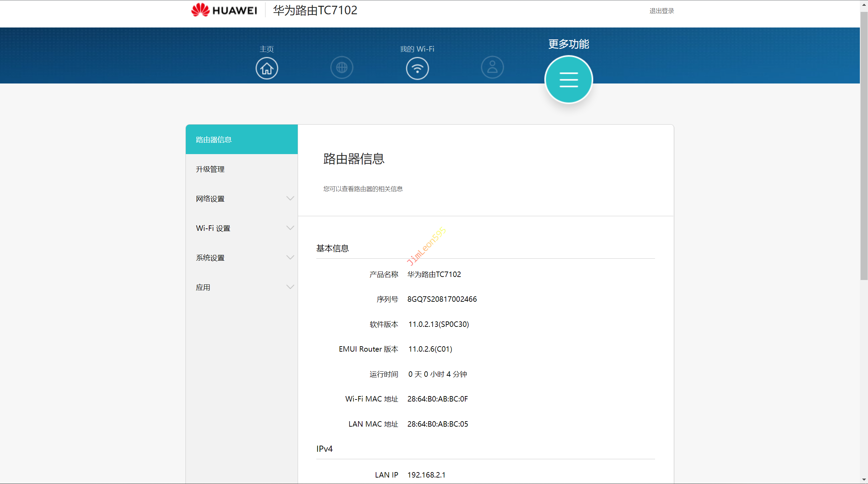Click the serial number value
The image size is (868, 484).
point(442,299)
